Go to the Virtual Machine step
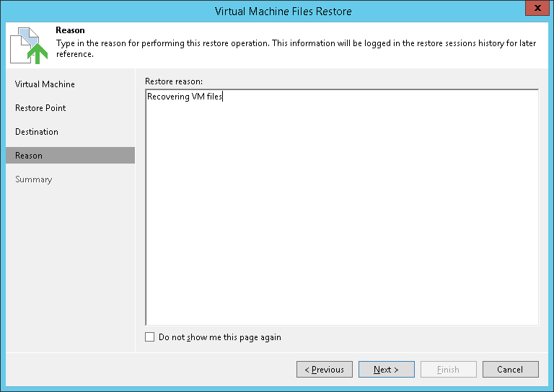The image size is (554, 392). (45, 84)
